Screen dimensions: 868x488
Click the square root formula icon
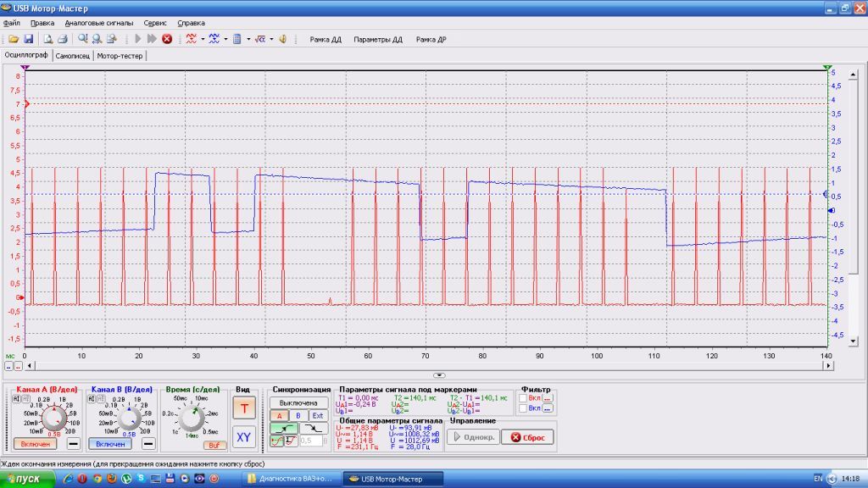pos(260,39)
